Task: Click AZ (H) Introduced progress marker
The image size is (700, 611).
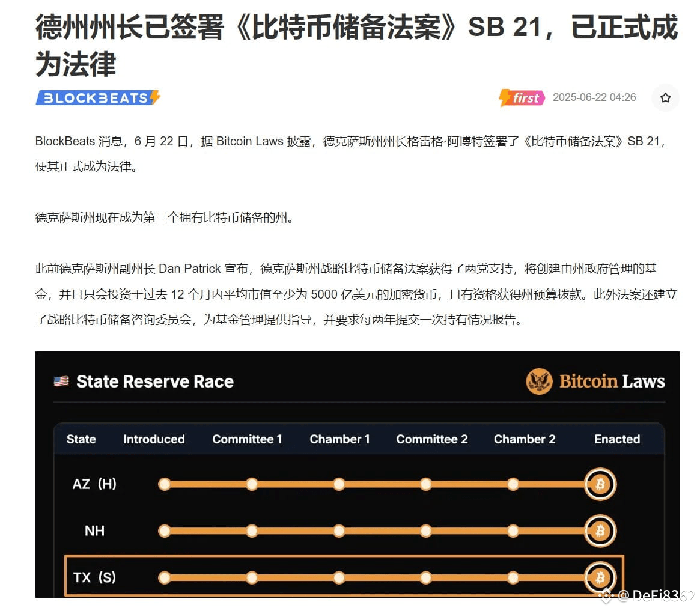Action: (164, 484)
